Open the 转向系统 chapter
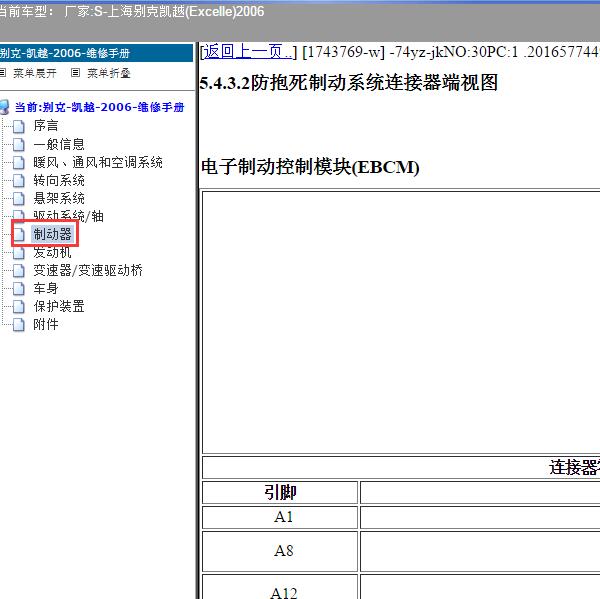Image resolution: width=600 pixels, height=599 pixels. click(x=59, y=180)
